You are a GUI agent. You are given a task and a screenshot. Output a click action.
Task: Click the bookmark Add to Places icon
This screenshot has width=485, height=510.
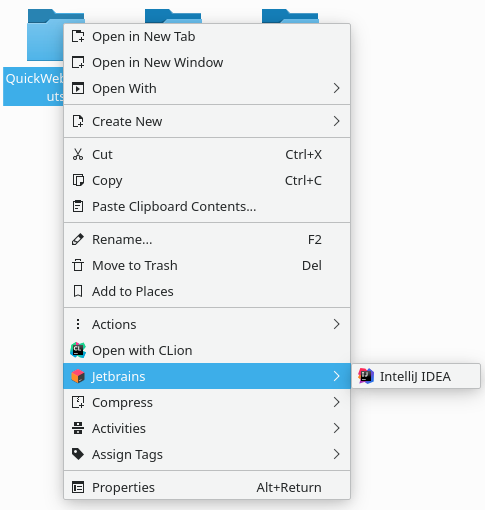(78, 291)
